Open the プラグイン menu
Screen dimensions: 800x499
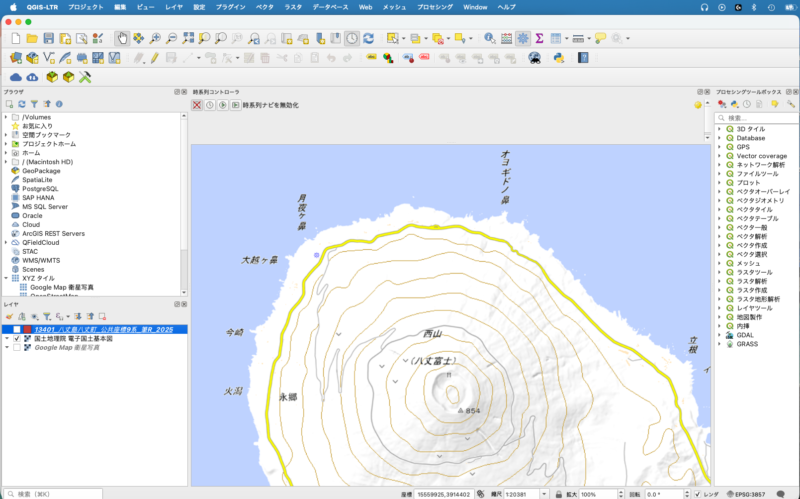click(x=230, y=7)
